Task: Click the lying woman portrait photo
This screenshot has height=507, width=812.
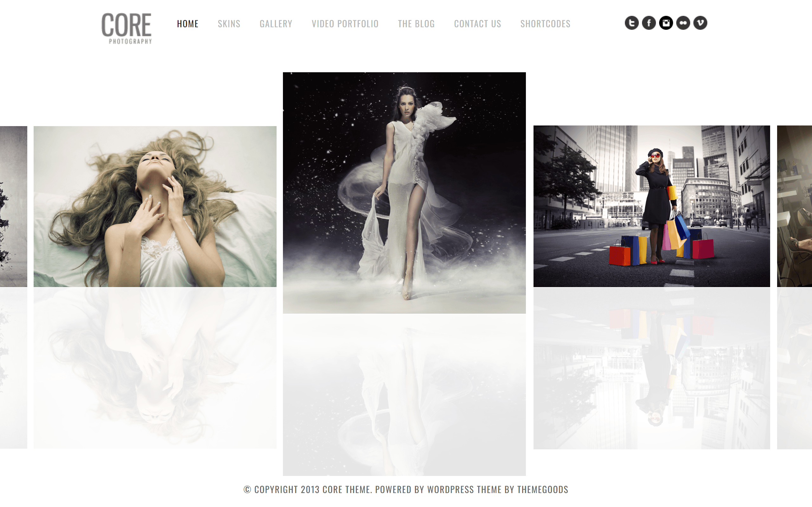Action: tap(154, 206)
